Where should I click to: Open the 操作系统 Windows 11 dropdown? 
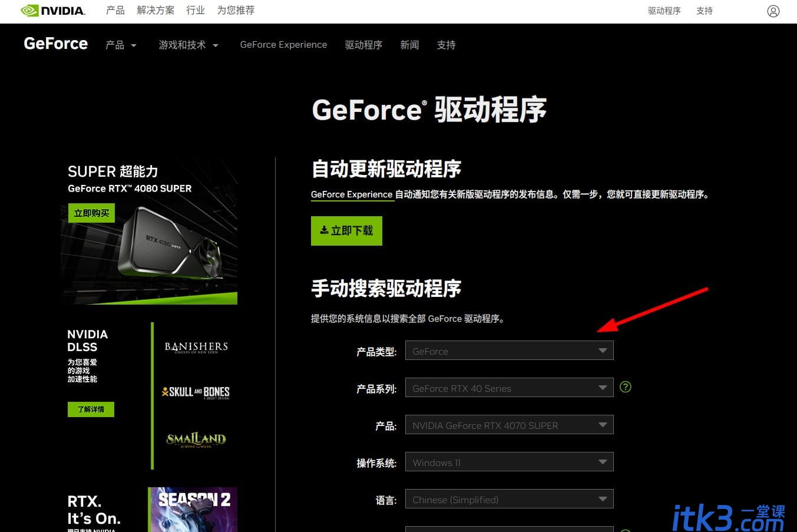click(x=510, y=462)
